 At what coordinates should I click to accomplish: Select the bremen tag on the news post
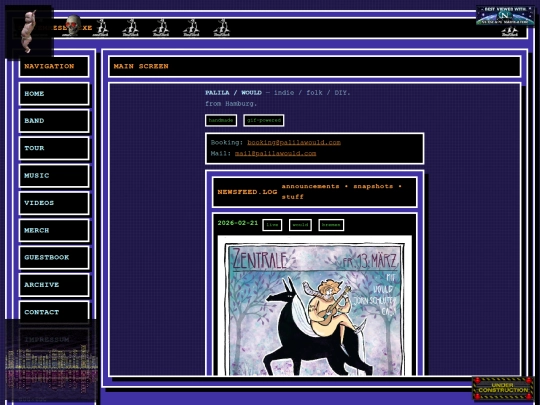331,225
